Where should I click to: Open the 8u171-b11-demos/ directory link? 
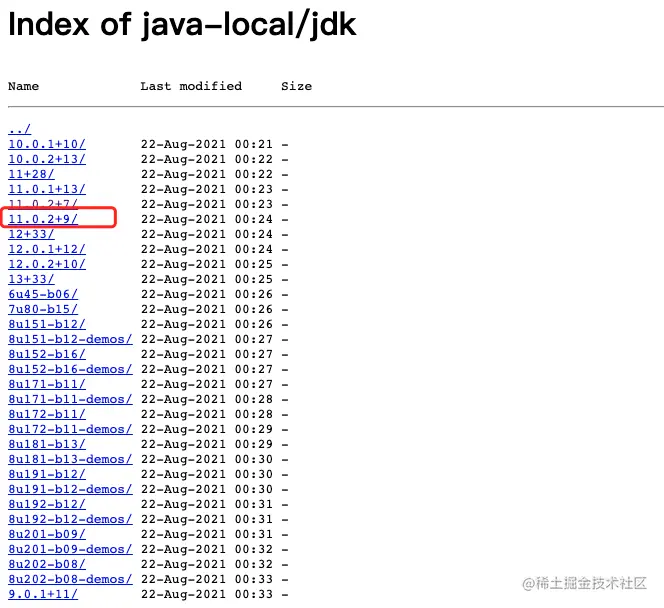pos(70,399)
